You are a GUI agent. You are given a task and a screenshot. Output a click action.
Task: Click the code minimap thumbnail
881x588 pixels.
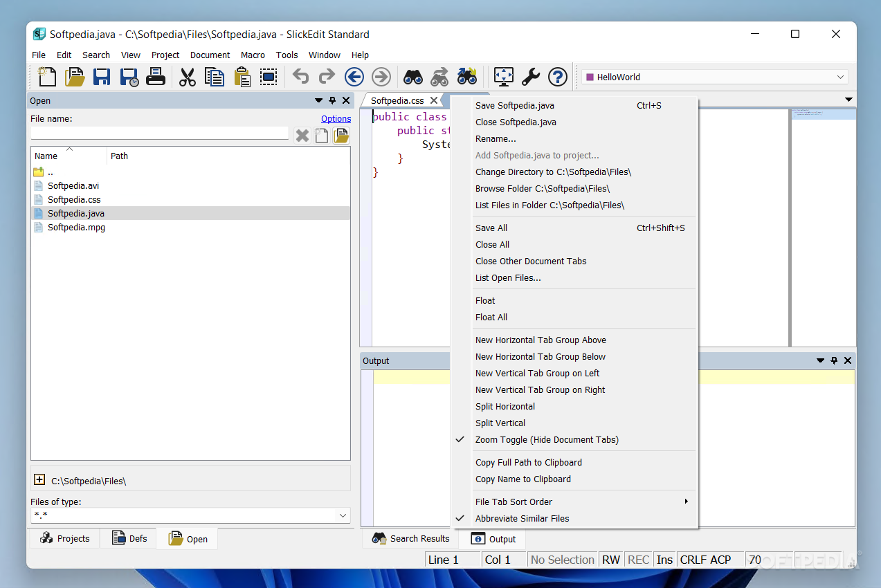(x=824, y=114)
